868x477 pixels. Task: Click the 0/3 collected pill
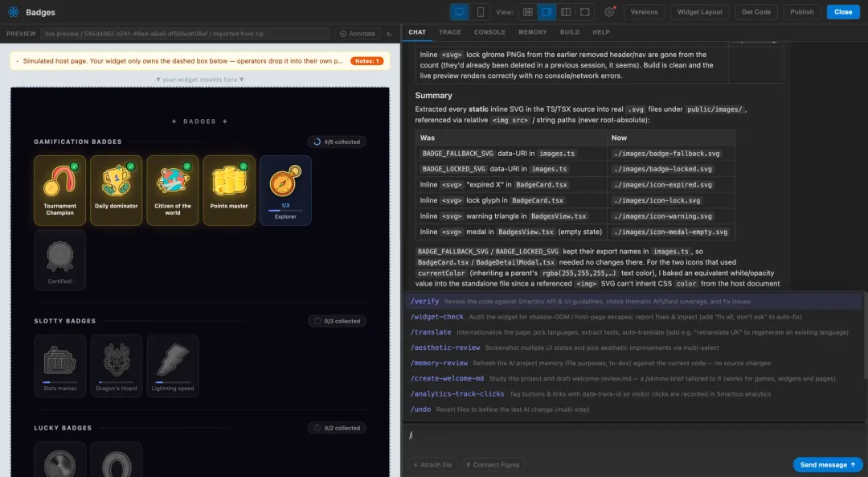tap(337, 321)
